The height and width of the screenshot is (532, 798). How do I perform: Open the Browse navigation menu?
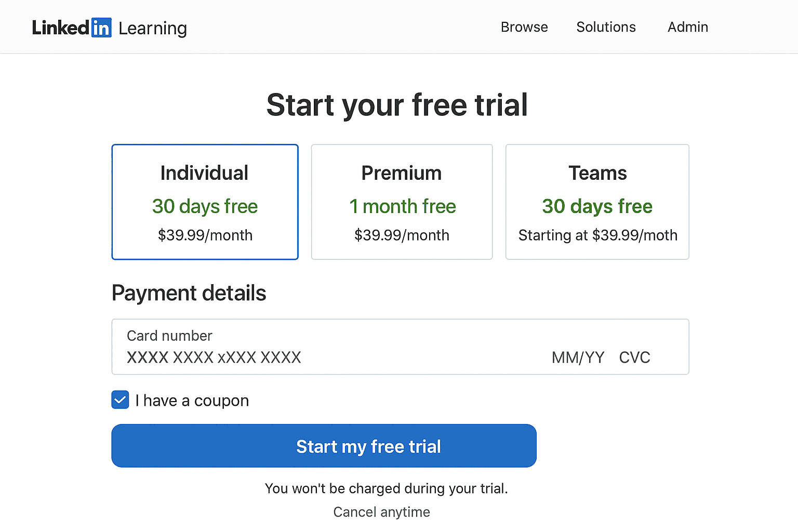point(524,27)
